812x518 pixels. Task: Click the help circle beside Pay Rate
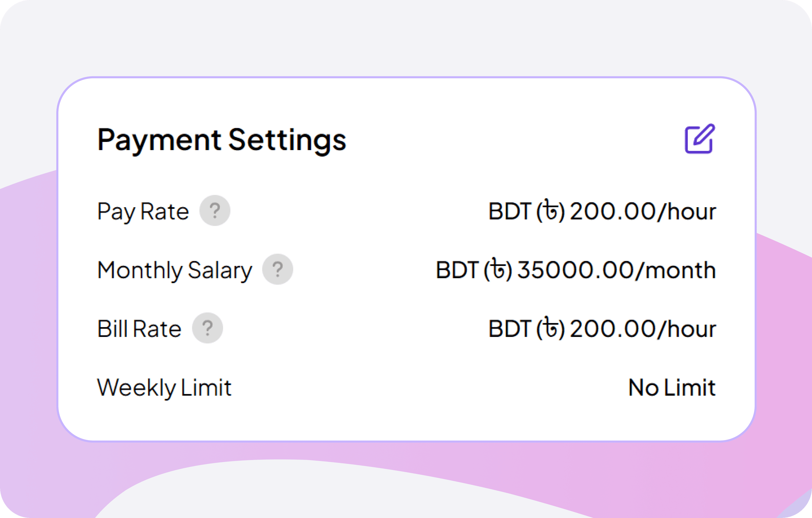pyautogui.click(x=215, y=210)
